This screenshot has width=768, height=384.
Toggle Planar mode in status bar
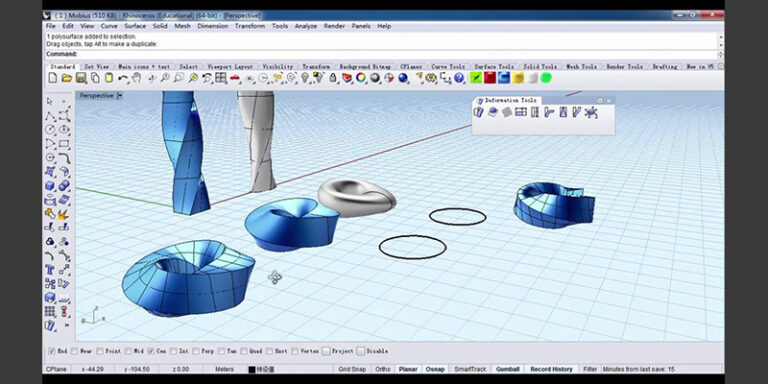(408, 369)
